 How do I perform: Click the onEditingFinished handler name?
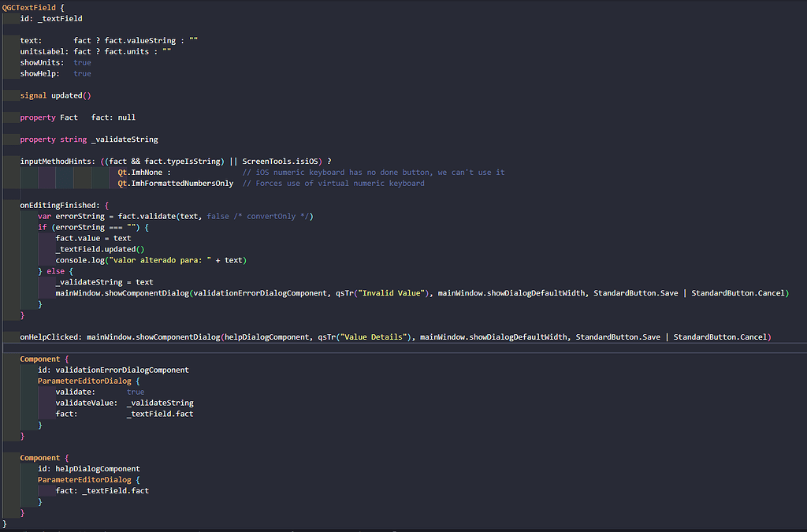(x=59, y=205)
